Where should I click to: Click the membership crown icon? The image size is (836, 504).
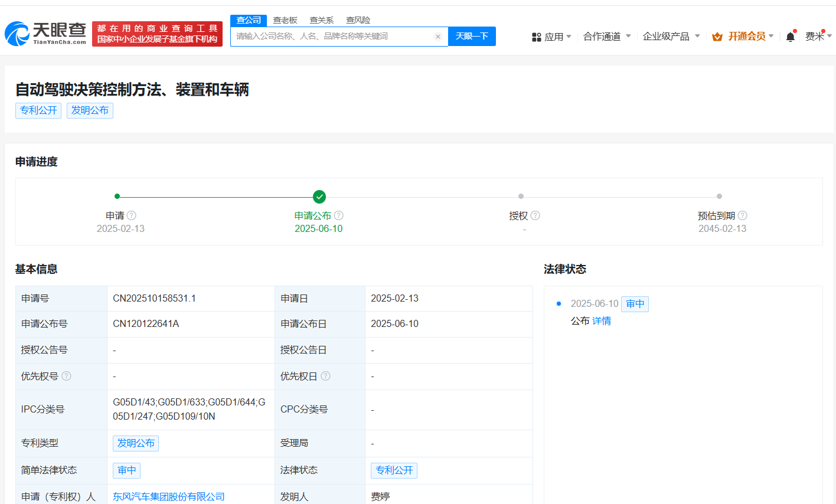717,37
